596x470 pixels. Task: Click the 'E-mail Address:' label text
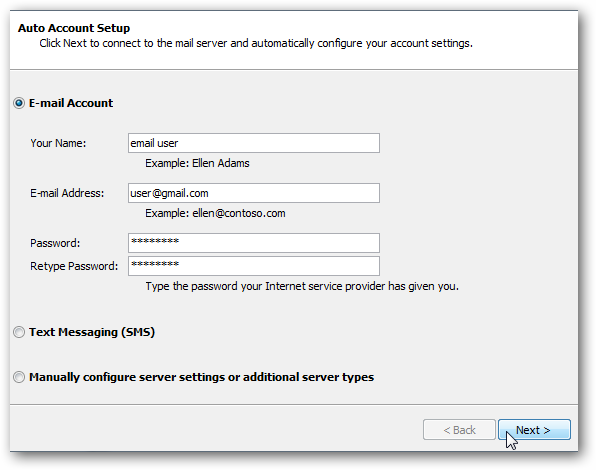pos(67,193)
